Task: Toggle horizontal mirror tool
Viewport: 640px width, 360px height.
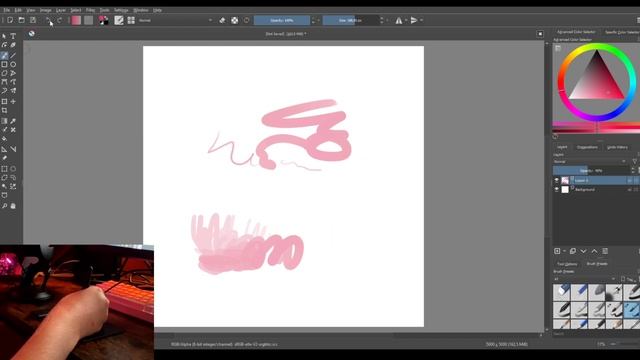Action: click(x=399, y=20)
